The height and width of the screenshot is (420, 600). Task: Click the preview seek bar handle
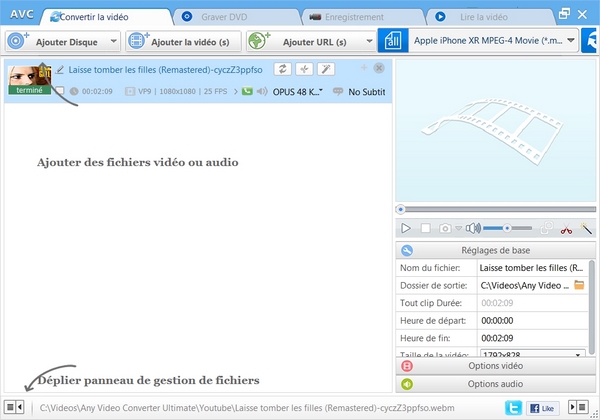[401, 209]
